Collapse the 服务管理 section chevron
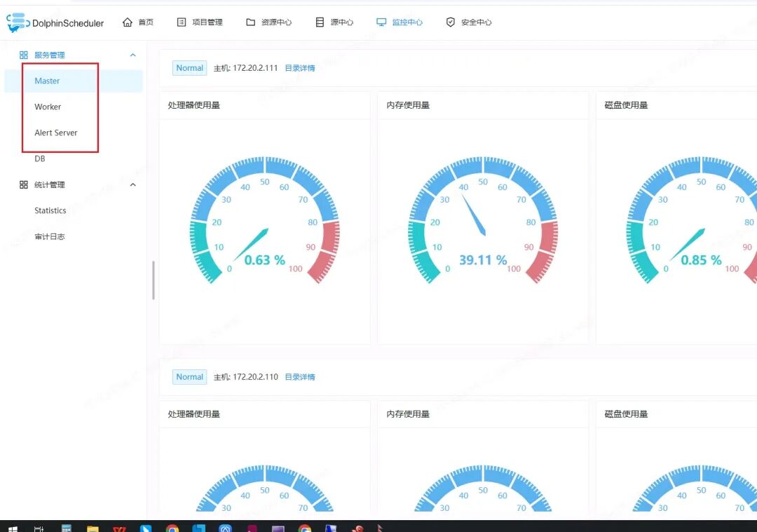 tap(132, 55)
